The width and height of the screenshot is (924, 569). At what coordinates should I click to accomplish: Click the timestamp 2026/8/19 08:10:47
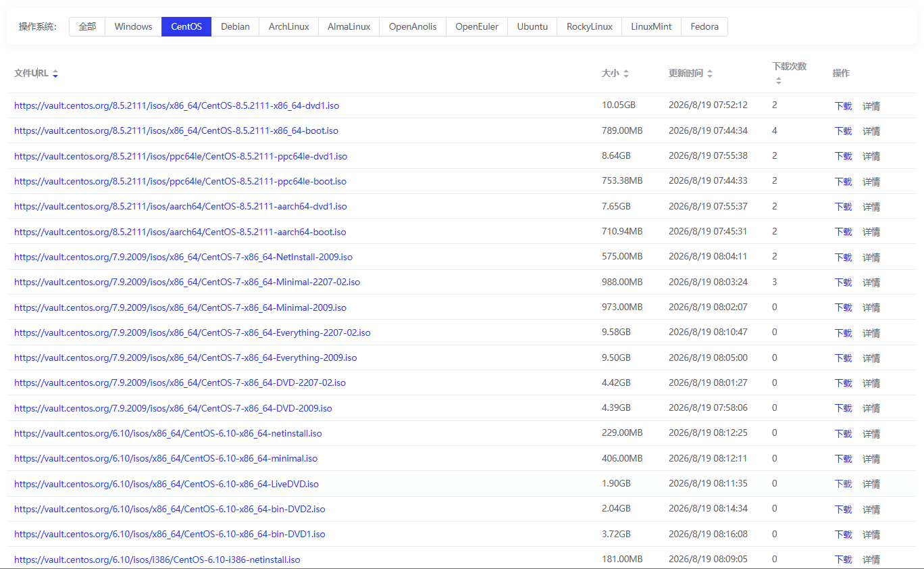click(x=708, y=332)
